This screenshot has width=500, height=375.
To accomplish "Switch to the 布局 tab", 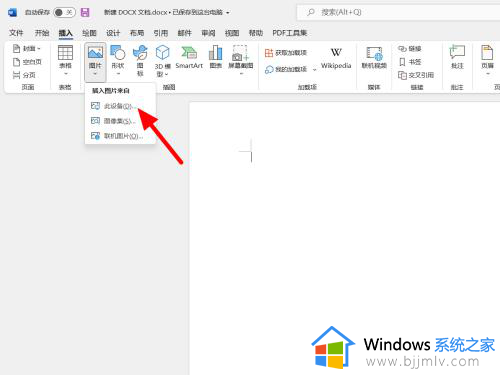I will pos(137,33).
